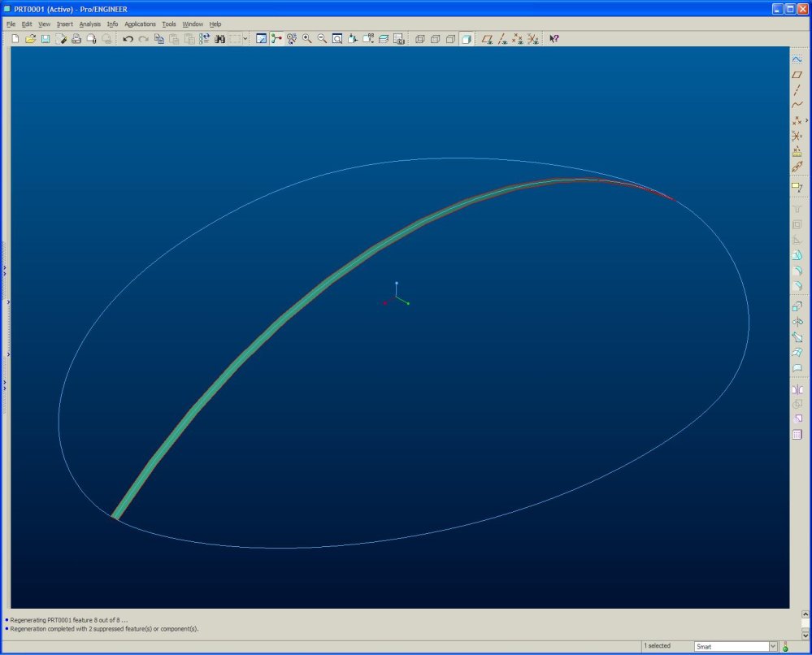Toggle coordinate systems display
The height and width of the screenshot is (655, 812).
pos(532,39)
